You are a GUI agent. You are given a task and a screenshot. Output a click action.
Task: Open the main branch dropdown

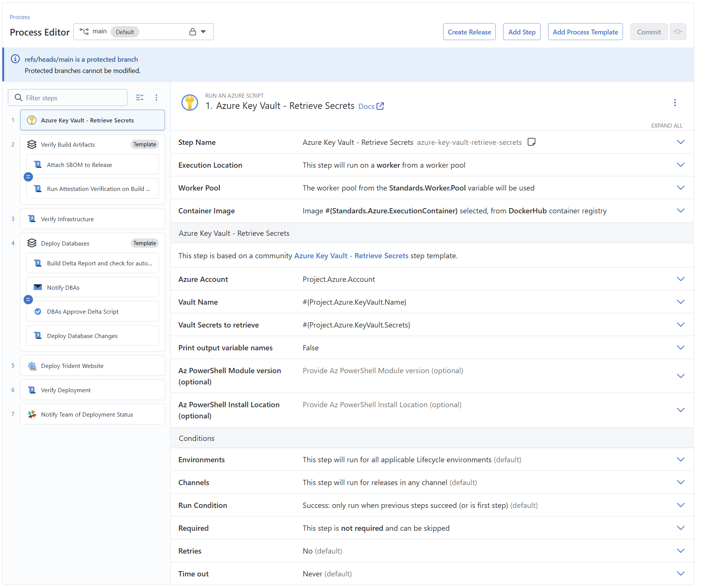pos(203,31)
